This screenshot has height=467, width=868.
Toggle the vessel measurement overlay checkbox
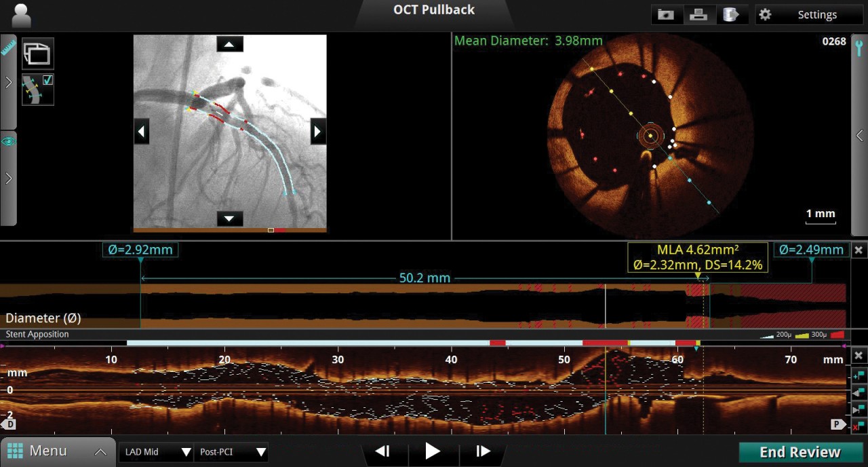click(x=47, y=80)
